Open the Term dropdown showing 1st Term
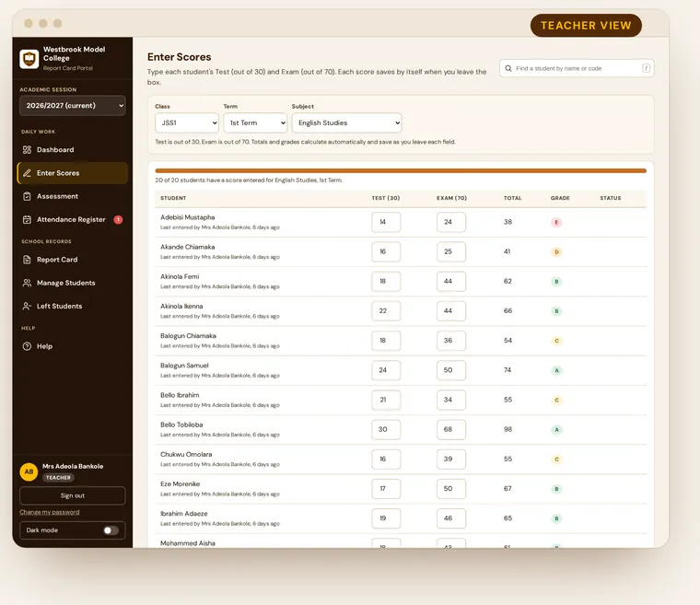This screenshot has height=605, width=700. click(255, 122)
